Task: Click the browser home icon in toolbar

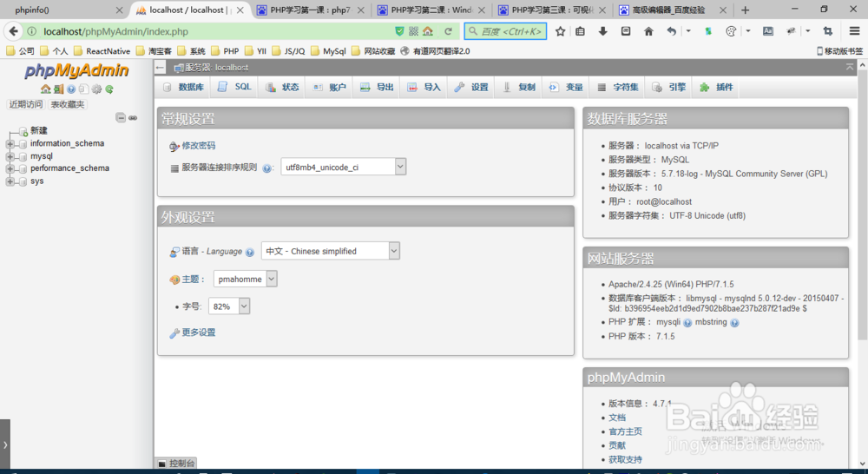Action: coord(648,31)
